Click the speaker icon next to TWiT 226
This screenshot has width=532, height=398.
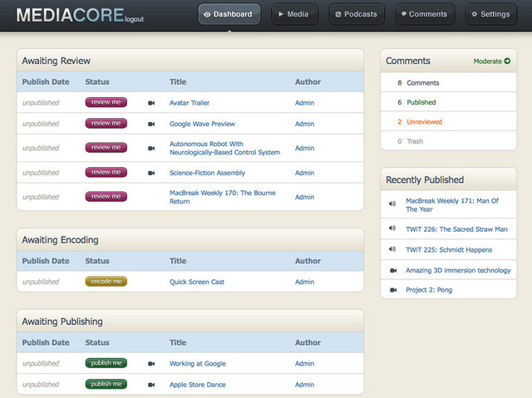392,228
